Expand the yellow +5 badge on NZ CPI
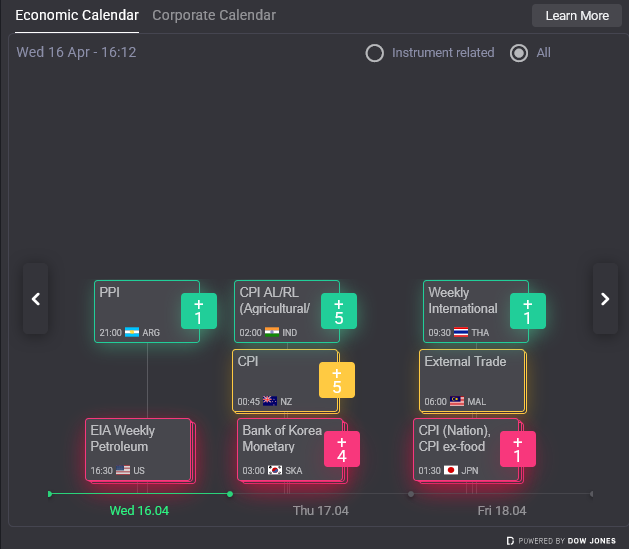Image resolution: width=629 pixels, height=549 pixels. pyautogui.click(x=337, y=380)
